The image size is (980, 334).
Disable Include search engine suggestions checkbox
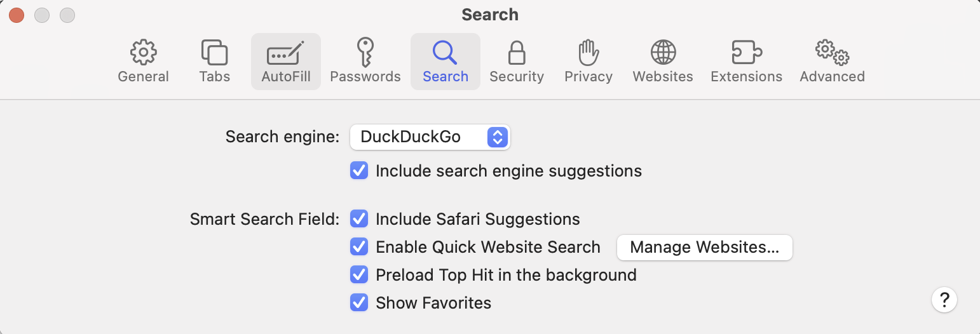359,171
